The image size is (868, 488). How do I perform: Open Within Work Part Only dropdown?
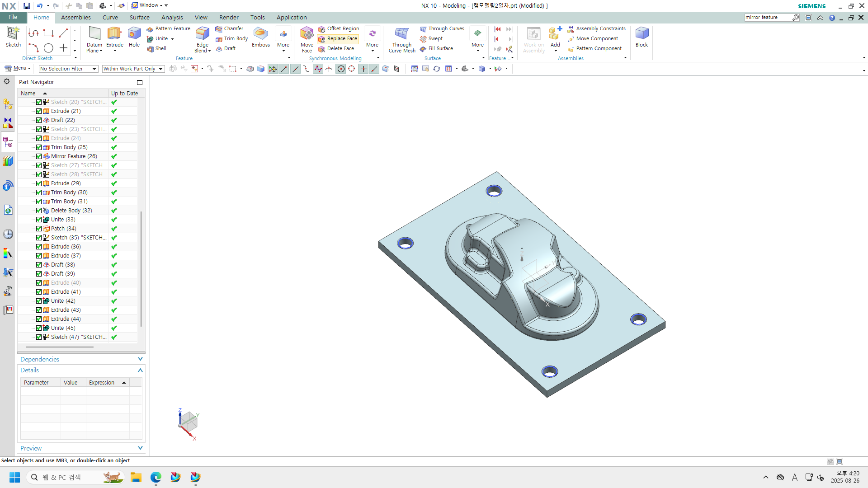point(132,69)
